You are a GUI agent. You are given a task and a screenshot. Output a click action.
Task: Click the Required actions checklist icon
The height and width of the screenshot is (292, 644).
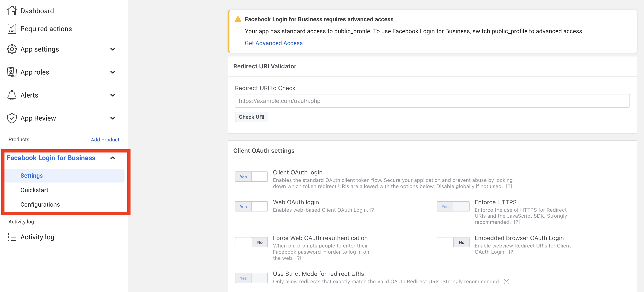click(12, 29)
